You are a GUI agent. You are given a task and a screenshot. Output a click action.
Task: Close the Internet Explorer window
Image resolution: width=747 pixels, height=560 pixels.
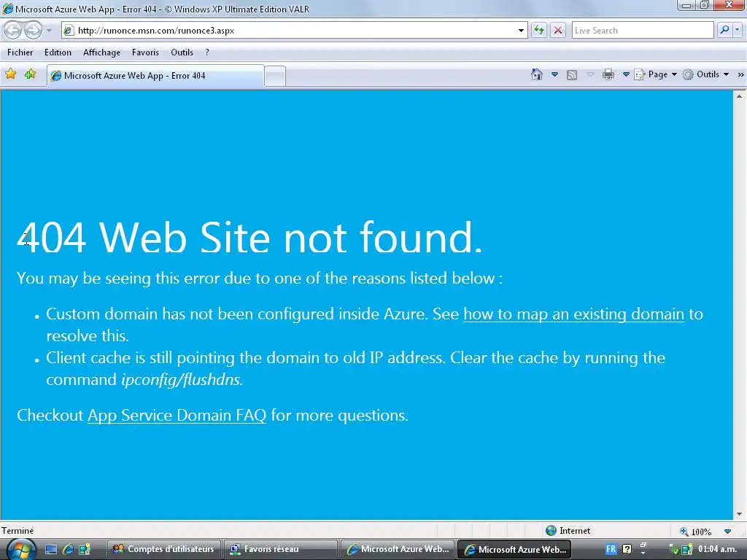click(729, 5)
